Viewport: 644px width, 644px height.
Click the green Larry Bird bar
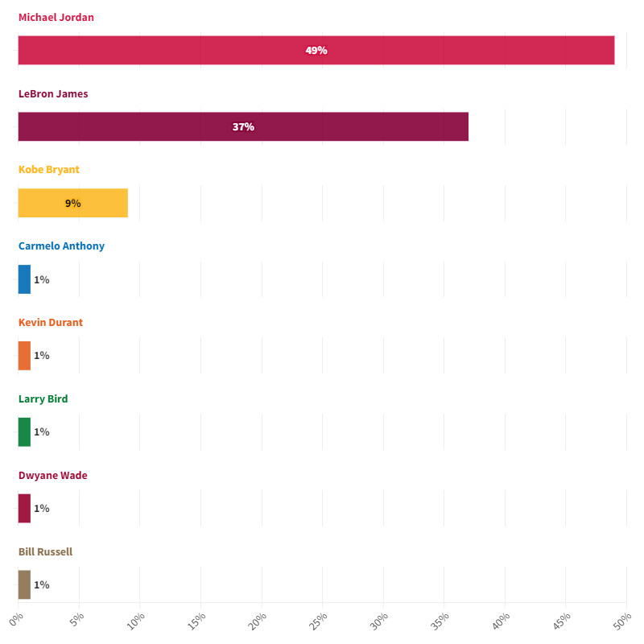[x=24, y=431]
